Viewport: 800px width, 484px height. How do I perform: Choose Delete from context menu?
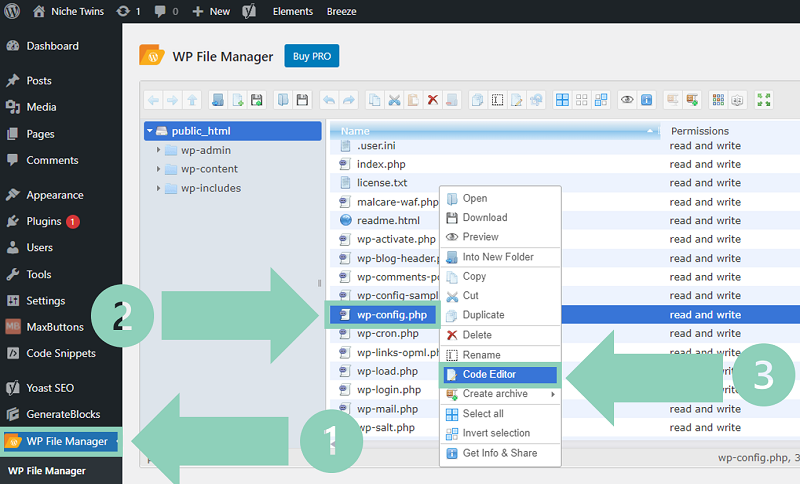pyautogui.click(x=500, y=335)
